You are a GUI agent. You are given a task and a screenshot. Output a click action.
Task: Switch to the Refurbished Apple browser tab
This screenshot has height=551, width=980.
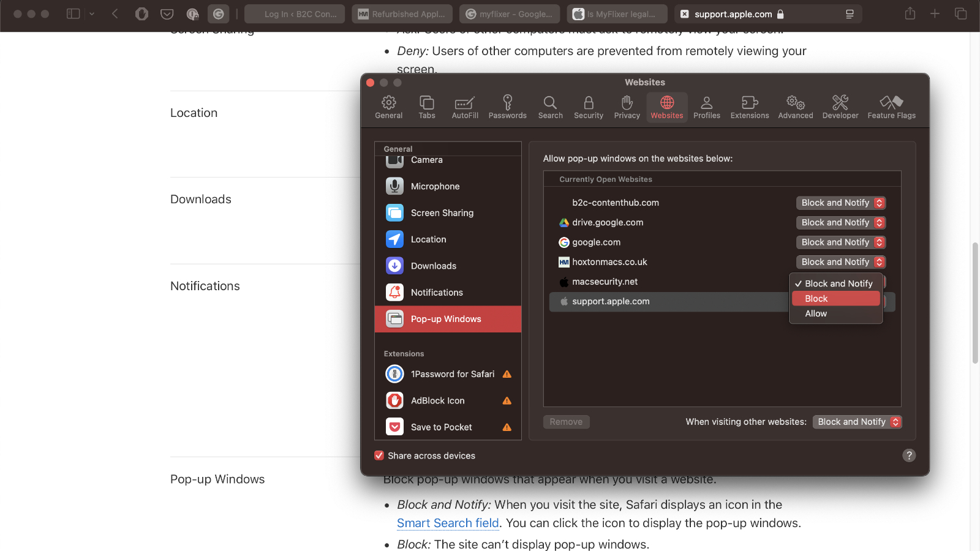tap(402, 14)
